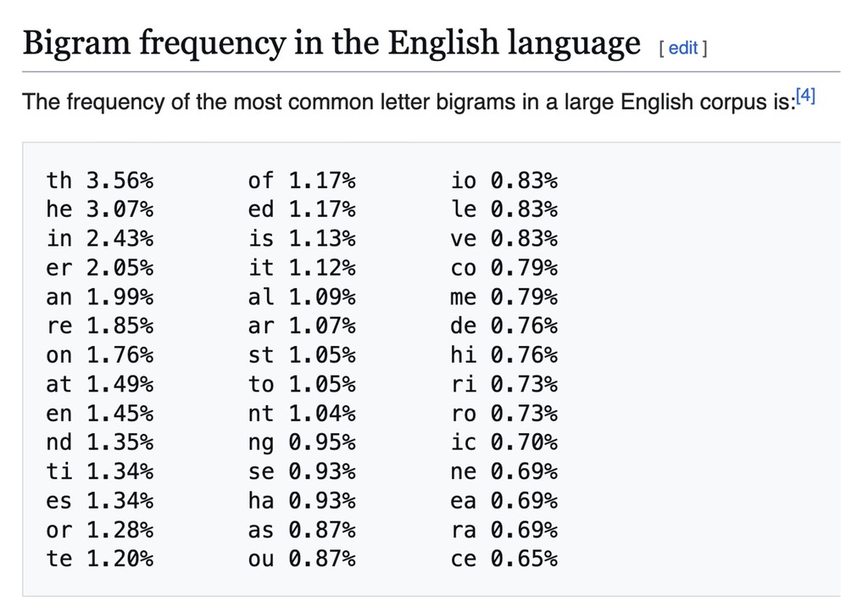Open citation reference number 4
Image resolution: width=868 pixels, height=612 pixels.
point(805,96)
